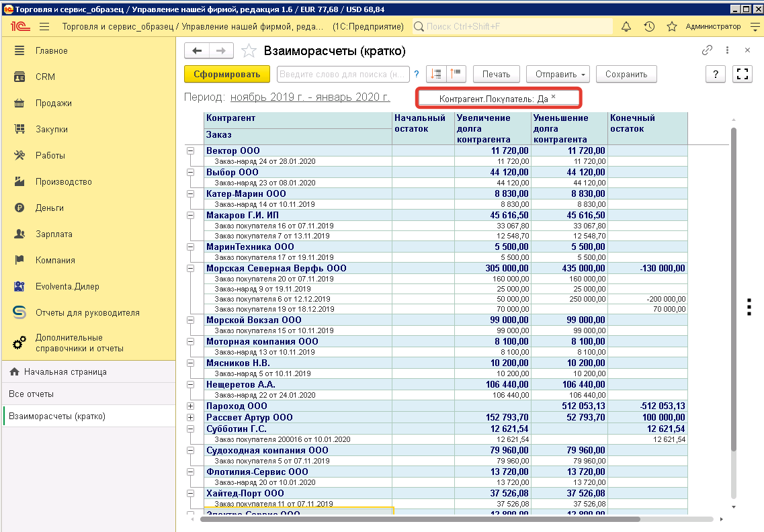
Task: Click the Администратор user name
Action: [713, 27]
